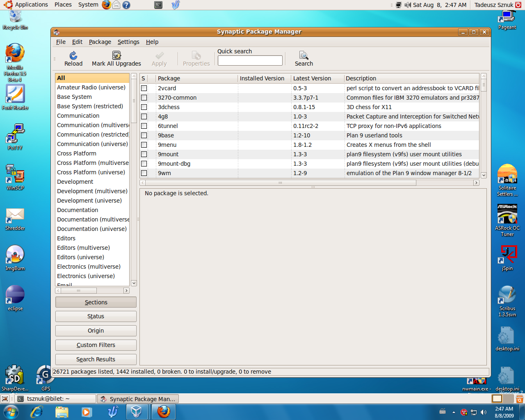Viewport: 525px width, 420px height.
Task: Tick the checkbox for 6tunnel package
Action: [x=144, y=126]
